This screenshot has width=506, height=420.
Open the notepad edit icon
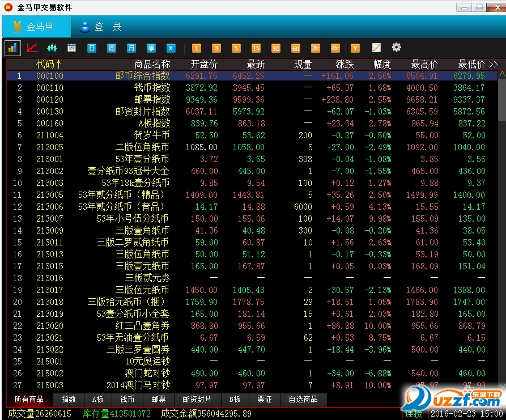tap(376, 48)
